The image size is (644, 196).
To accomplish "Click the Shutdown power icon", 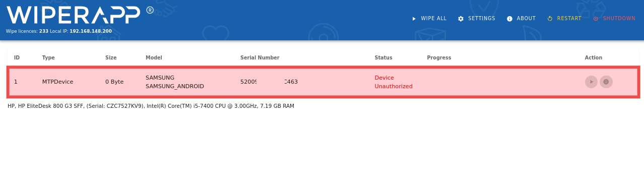I will [x=596, y=19].
